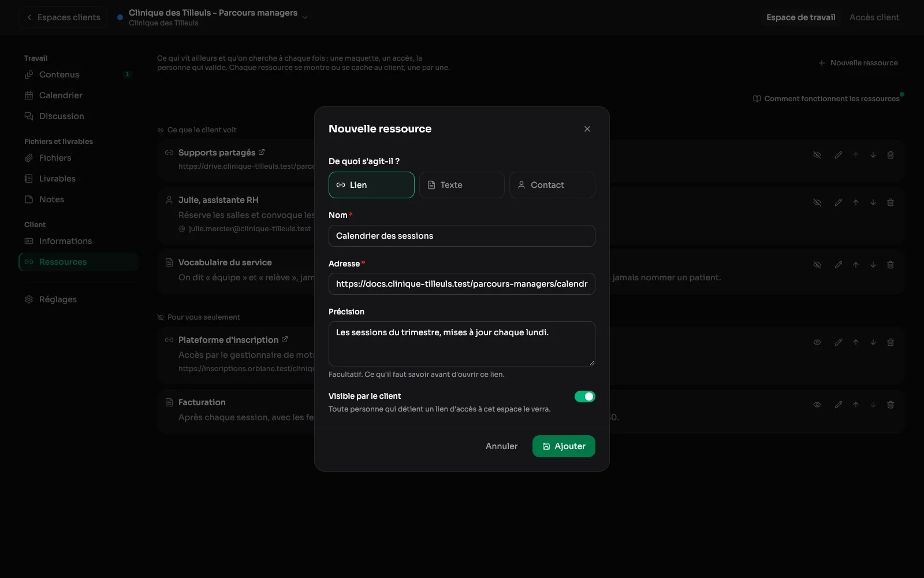924x578 pixels.
Task: Switch to Espace de travail tab
Action: tap(800, 17)
